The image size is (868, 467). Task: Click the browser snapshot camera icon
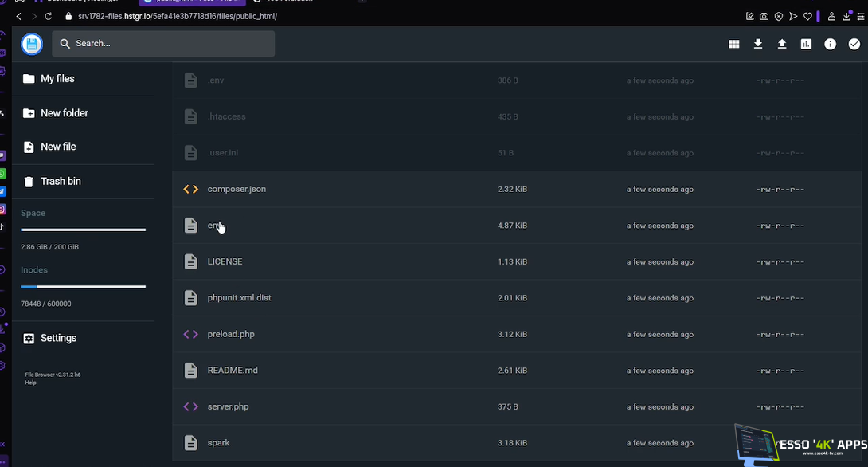click(764, 16)
